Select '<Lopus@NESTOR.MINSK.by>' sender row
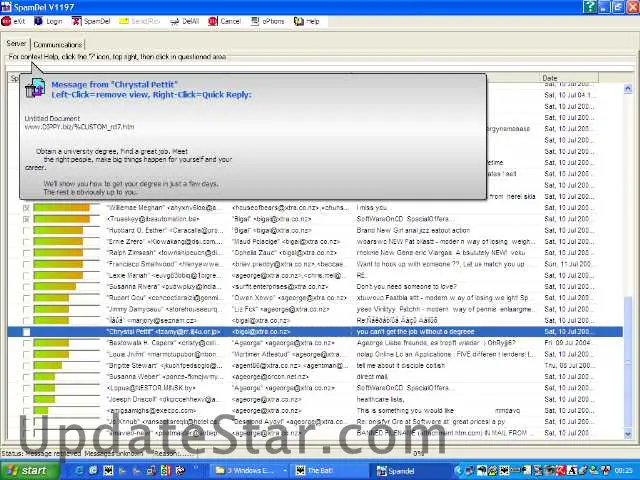640x480 pixels. [x=151, y=388]
